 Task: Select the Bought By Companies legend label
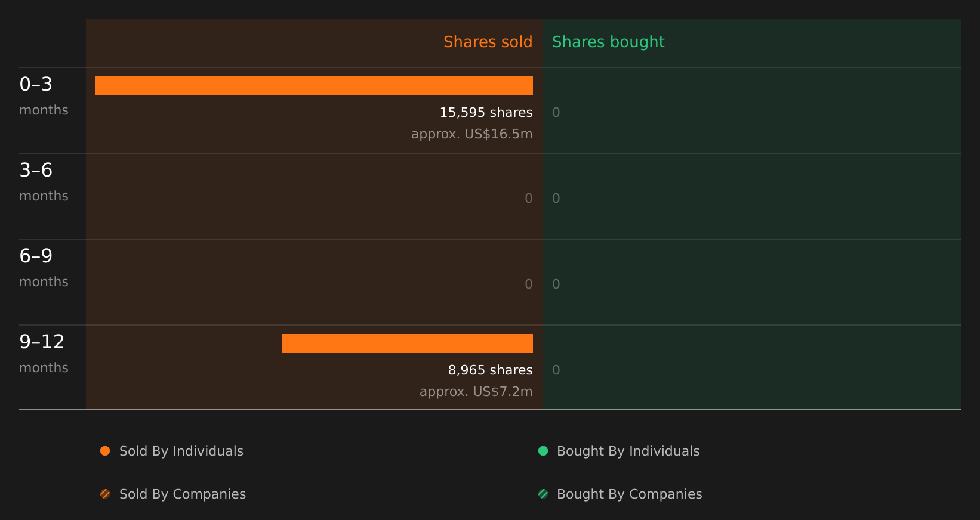click(629, 494)
